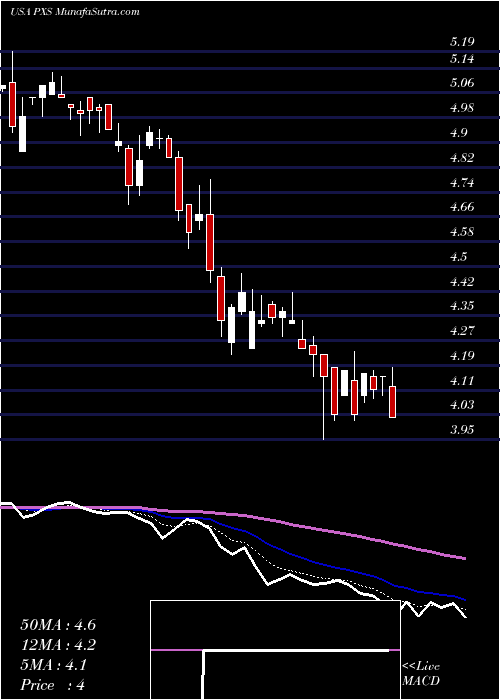500x700 pixels.
Task: Click the 4.66 price axis label
Action: pos(462,208)
